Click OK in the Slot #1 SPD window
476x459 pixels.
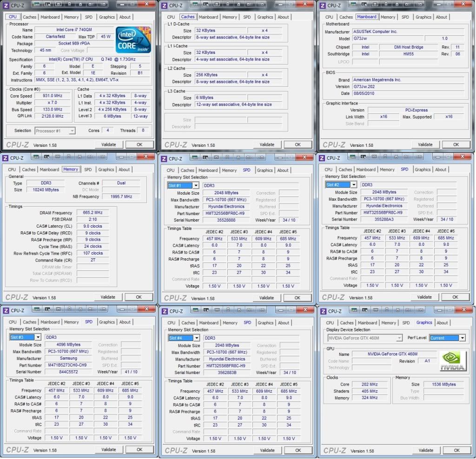(x=297, y=298)
